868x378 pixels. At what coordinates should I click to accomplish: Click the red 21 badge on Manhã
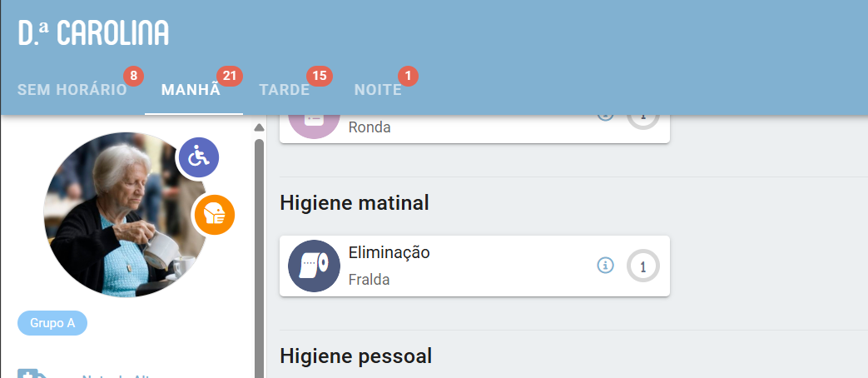point(229,76)
